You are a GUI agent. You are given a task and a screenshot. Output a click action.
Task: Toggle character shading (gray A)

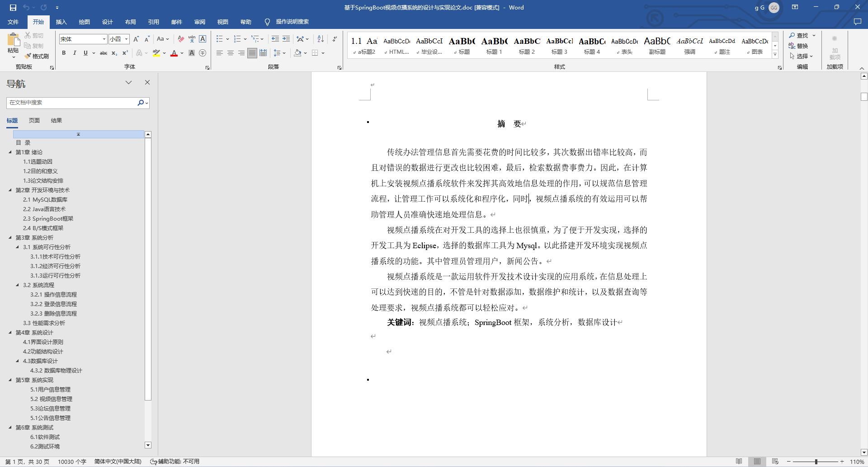point(192,53)
